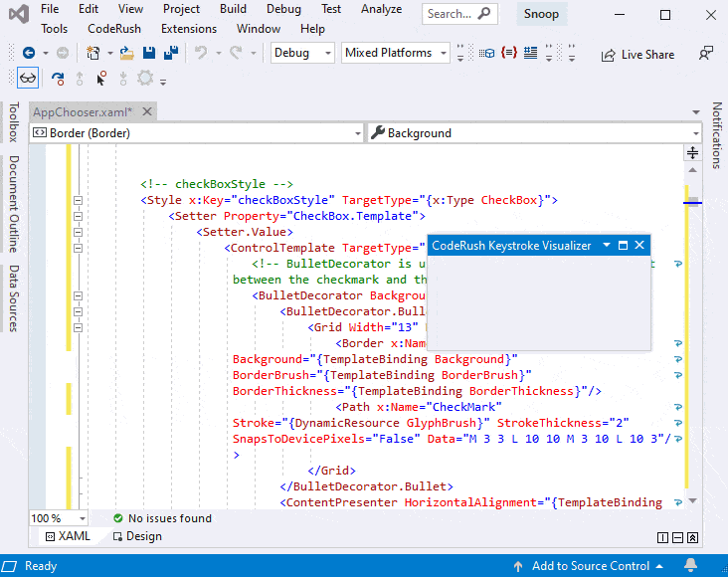Click the vertical scrollbar up arrow

pyautogui.click(x=692, y=170)
